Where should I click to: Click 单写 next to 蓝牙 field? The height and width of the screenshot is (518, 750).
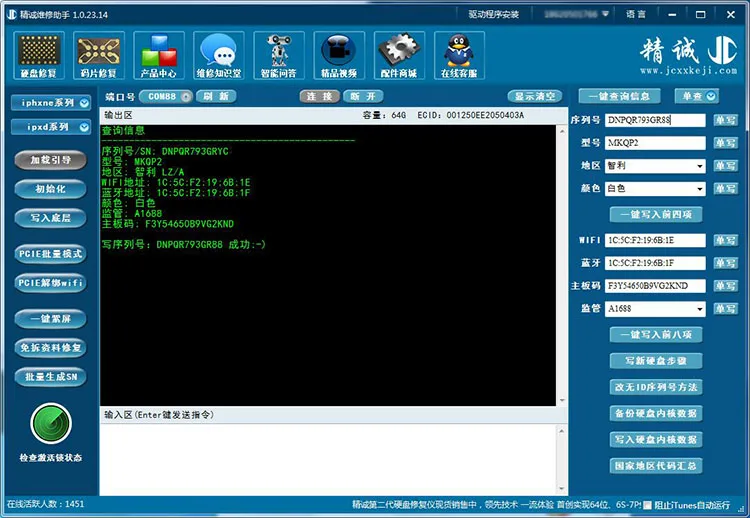[x=726, y=263]
